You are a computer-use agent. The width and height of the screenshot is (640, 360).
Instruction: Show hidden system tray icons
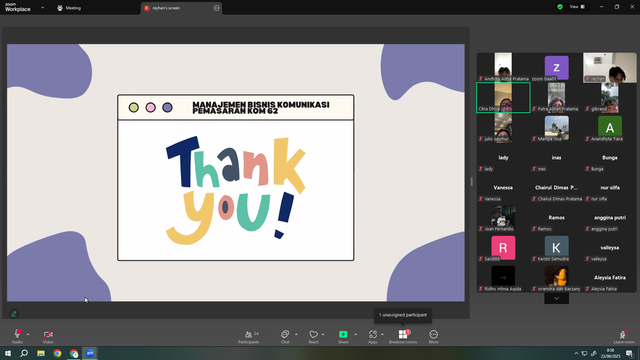(576, 353)
